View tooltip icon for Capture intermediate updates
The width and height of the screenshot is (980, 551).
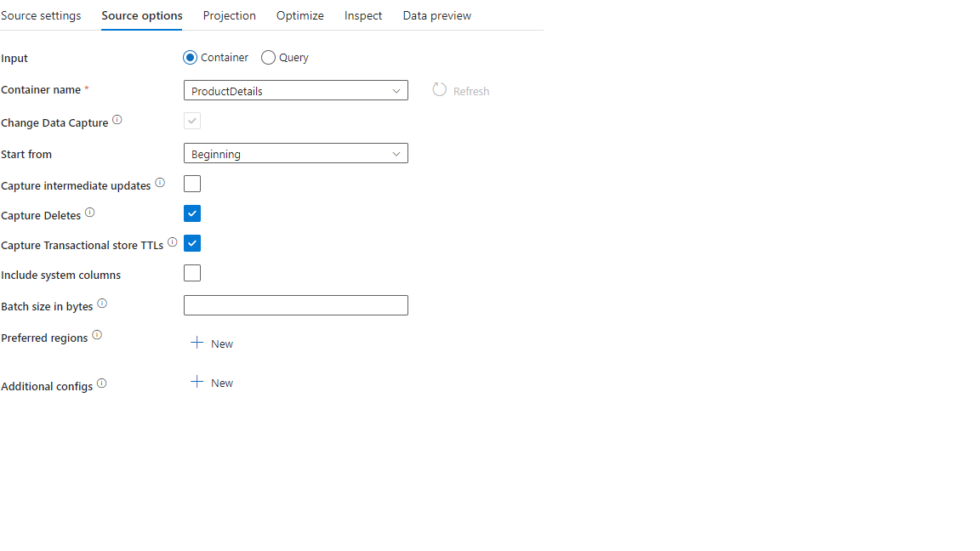tap(160, 181)
